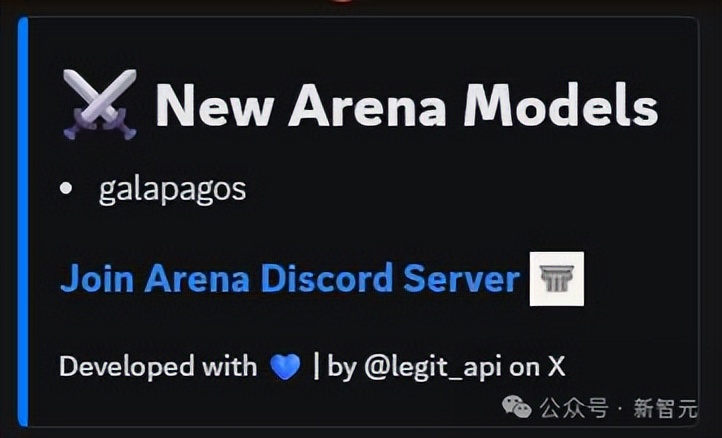The image size is (722, 438).
Task: Click the classical column icon after the link
Action: 557,279
